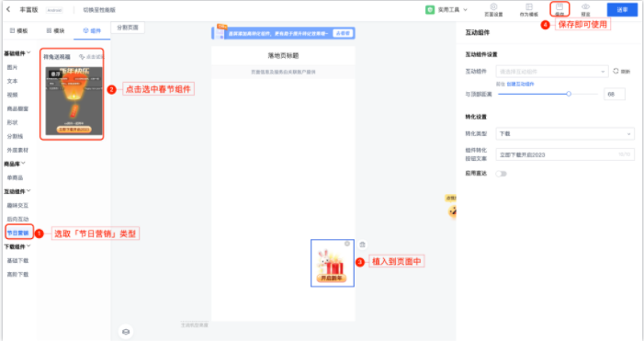Image resolution: width=644 pixels, height=341 pixels.
Task: Select 文本 basic component
Action: (x=12, y=81)
